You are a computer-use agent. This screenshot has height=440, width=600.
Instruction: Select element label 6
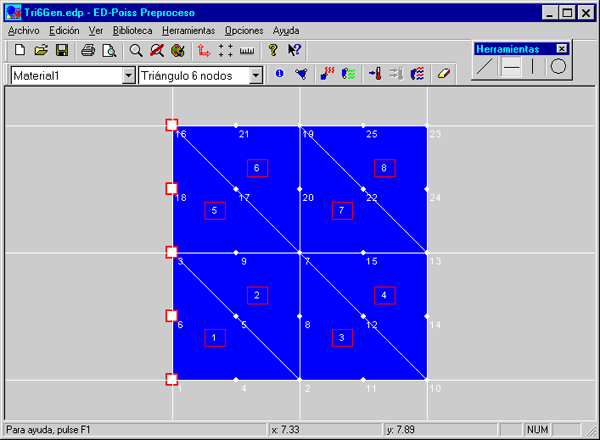pos(257,168)
